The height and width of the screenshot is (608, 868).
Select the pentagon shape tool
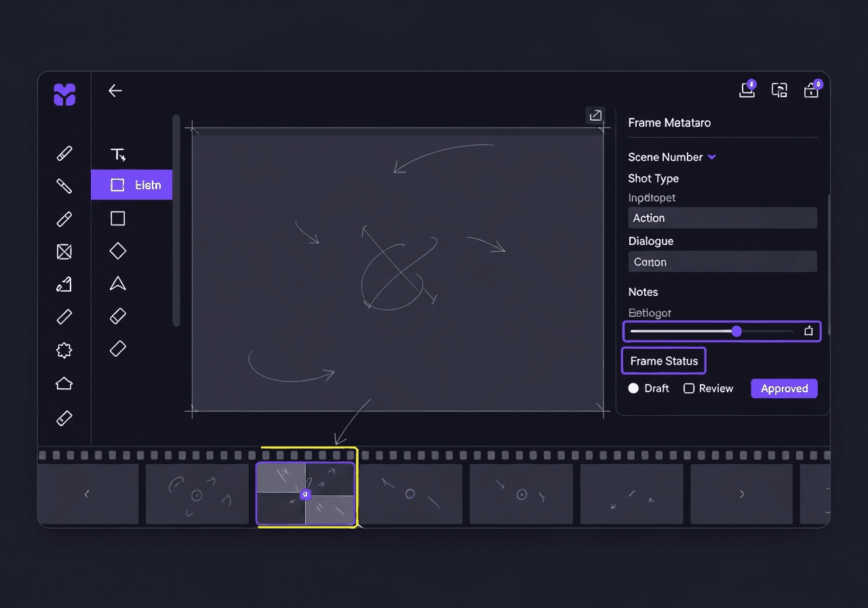(x=64, y=383)
